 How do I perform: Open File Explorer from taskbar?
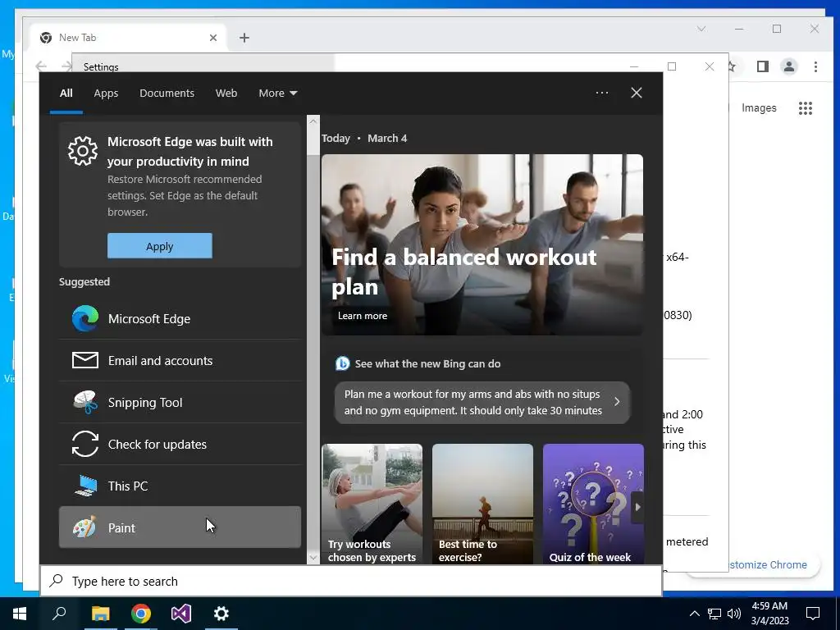[x=100, y=614]
